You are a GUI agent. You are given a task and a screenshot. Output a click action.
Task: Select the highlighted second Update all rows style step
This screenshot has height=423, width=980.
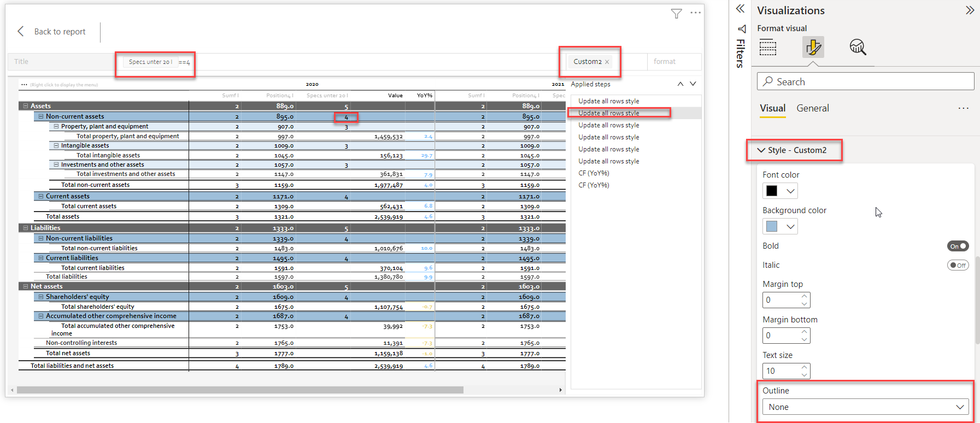(x=609, y=113)
